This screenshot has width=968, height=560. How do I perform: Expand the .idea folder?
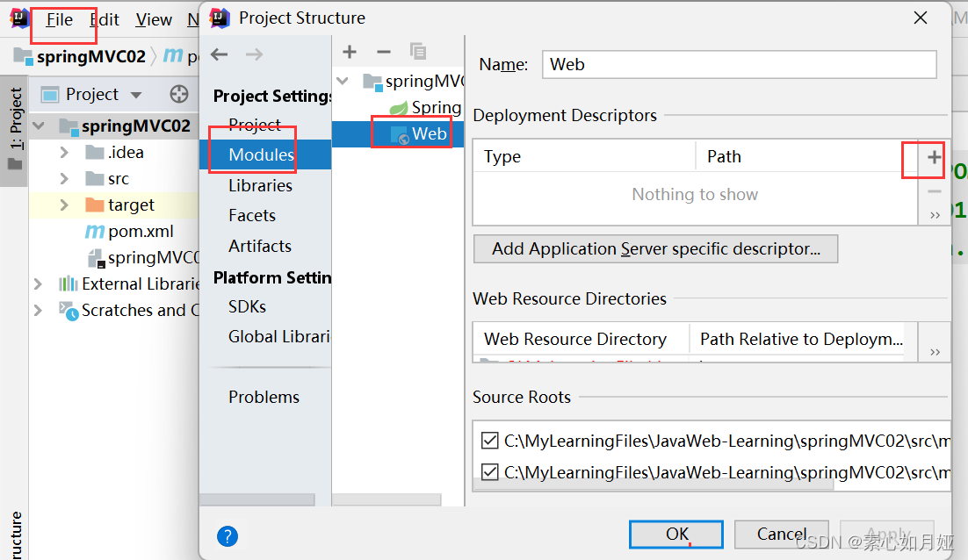point(64,153)
